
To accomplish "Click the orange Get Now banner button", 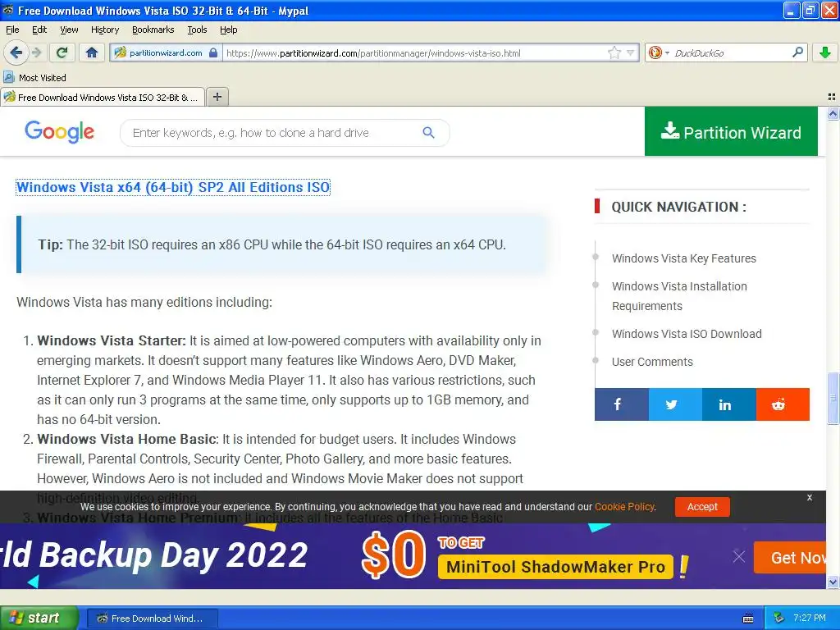I will pyautogui.click(x=790, y=557).
